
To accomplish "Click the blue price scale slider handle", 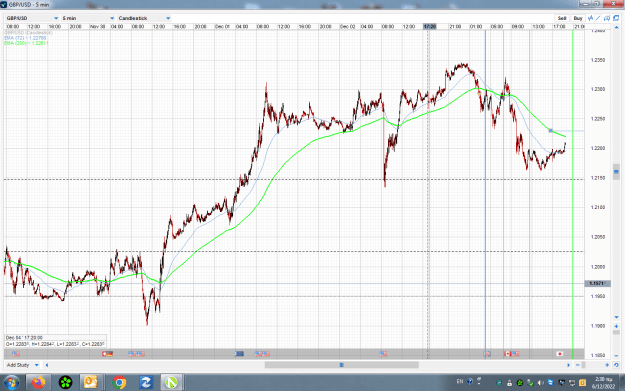I will 616,172.
